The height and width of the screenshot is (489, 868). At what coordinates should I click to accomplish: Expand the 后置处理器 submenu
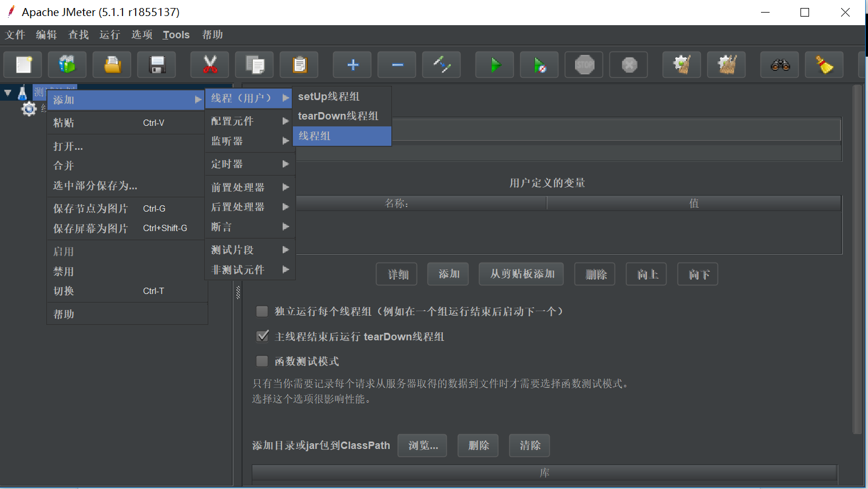[250, 206]
